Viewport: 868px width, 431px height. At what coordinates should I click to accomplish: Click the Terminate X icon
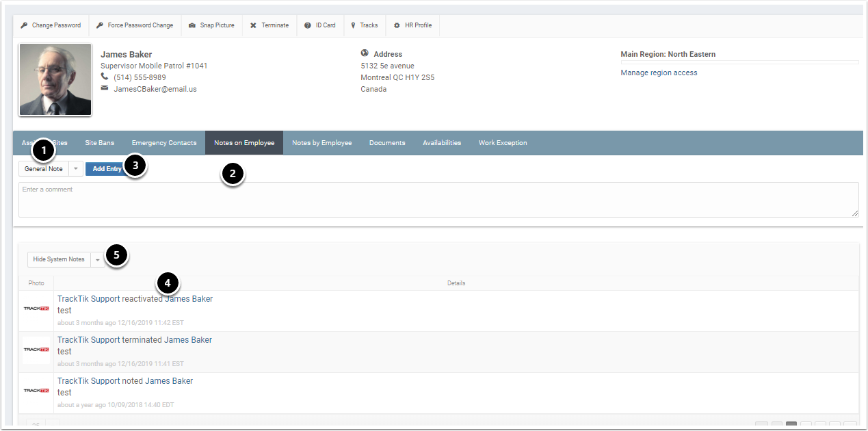point(253,25)
